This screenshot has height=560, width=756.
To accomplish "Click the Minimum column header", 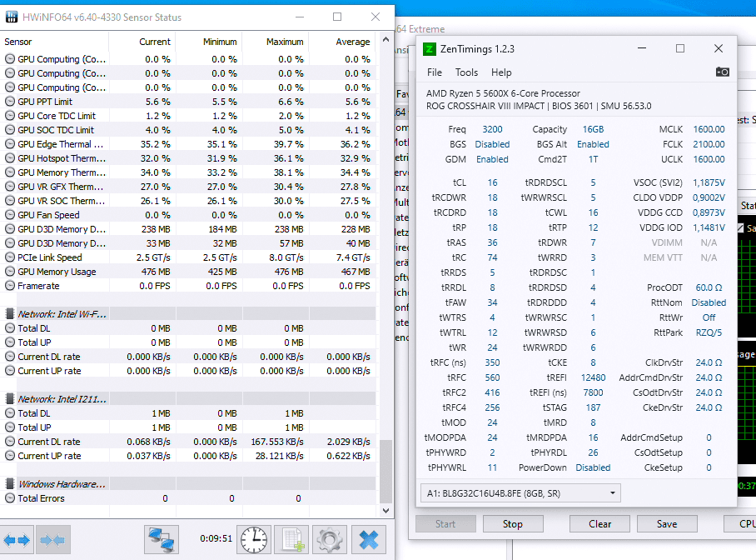I will coord(209,42).
